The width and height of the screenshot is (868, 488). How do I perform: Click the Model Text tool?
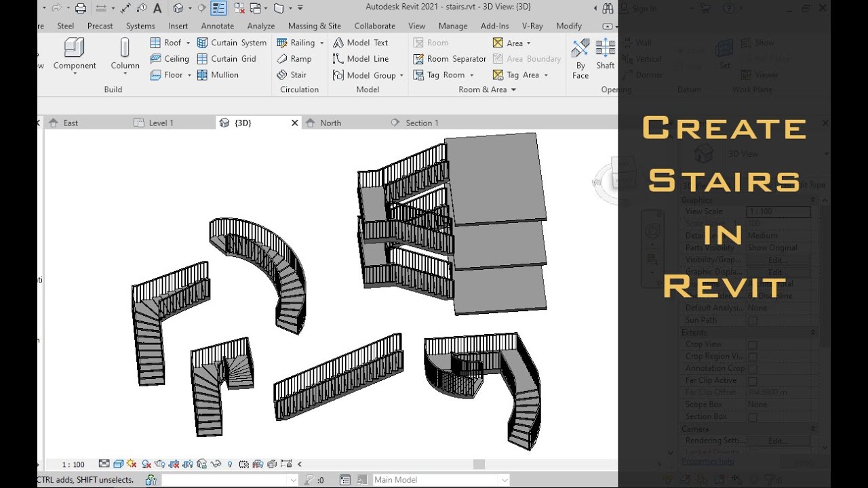(360, 43)
